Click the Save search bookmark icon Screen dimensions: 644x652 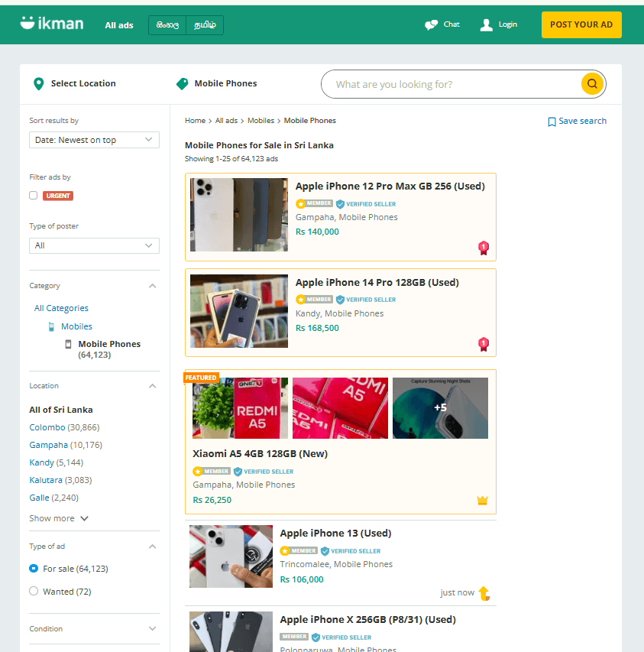click(552, 122)
